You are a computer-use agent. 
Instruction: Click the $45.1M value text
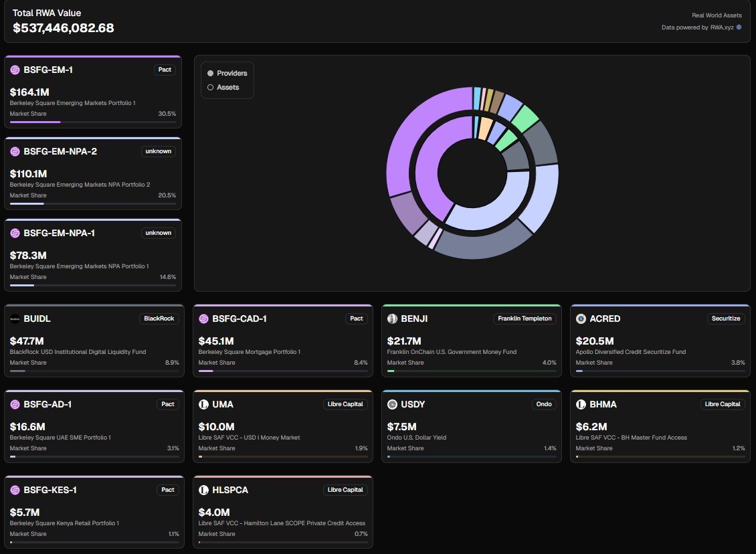click(x=216, y=341)
